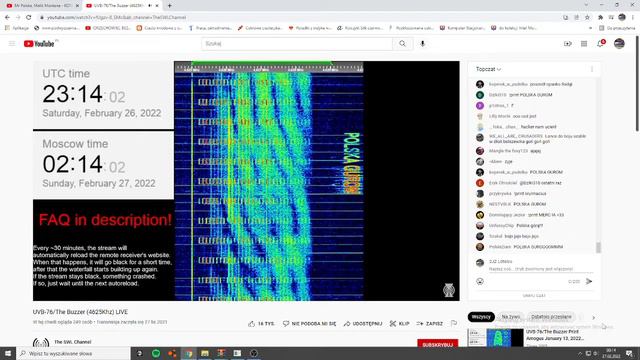
Task: Open the ORZECHOWIEC bookmark
Action: click(108, 28)
